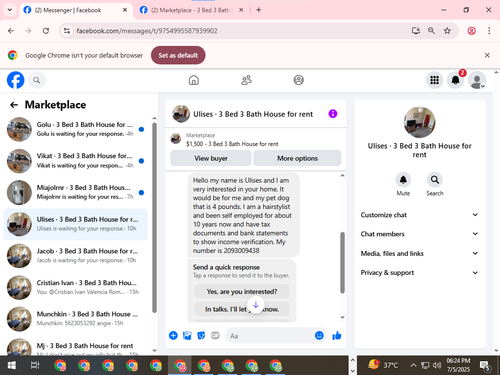
Task: Click the View buyer button
Action: point(211,158)
